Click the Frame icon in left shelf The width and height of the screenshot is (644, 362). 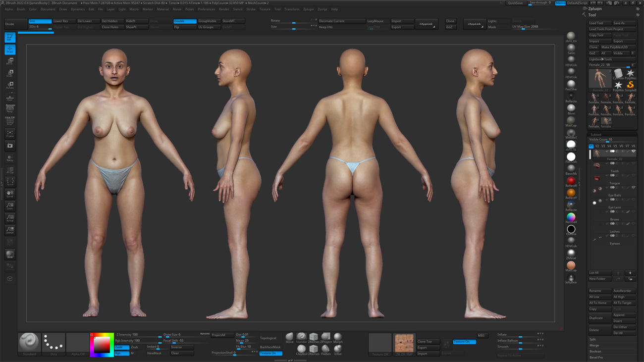click(x=9, y=134)
